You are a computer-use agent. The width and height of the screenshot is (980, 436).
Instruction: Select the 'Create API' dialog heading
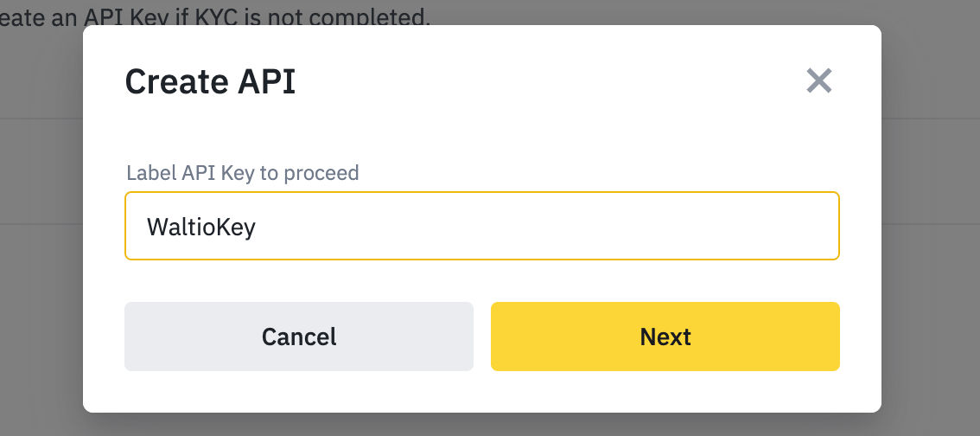[x=210, y=82]
